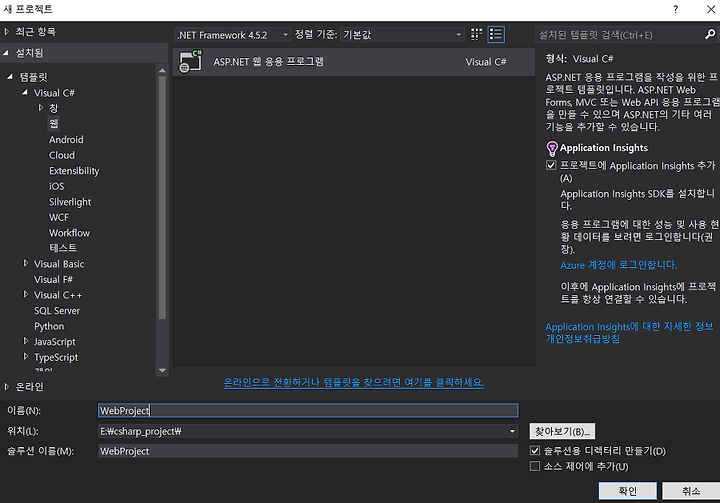Close the new project dialog
The image size is (720, 503).
pos(711,9)
